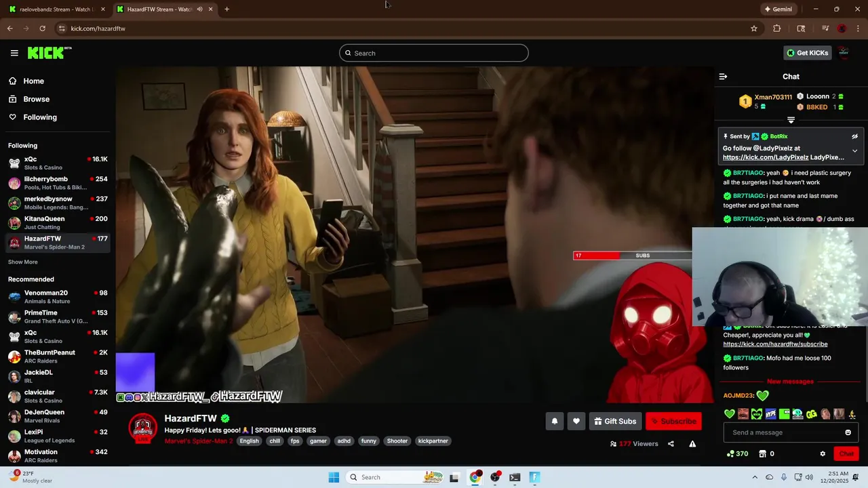Open user profile avatar menu
The width and height of the screenshot is (868, 488).
pyautogui.click(x=844, y=53)
